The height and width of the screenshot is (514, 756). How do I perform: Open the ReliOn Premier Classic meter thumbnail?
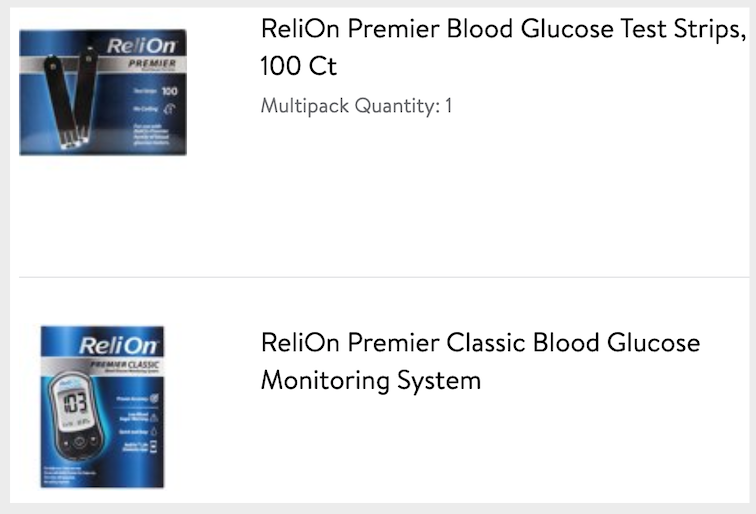coord(102,406)
